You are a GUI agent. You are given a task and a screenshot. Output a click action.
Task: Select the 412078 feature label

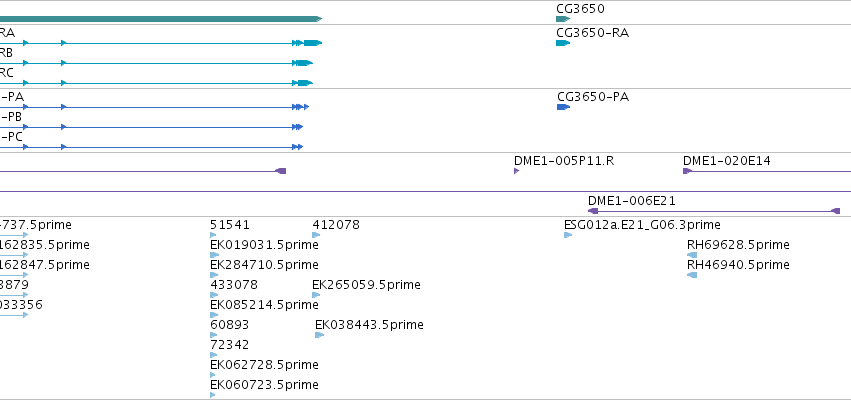coord(336,225)
